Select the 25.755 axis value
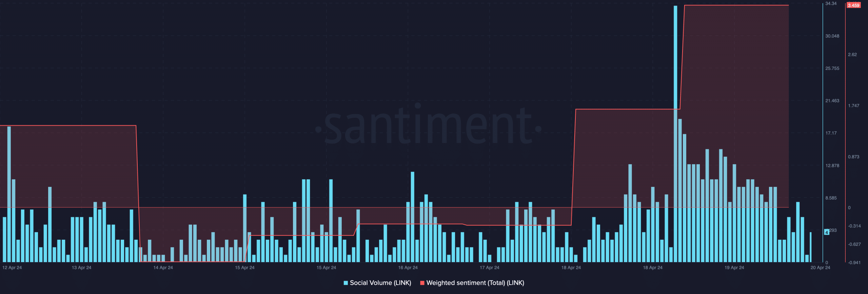Viewport: 868px width, 294px height. click(832, 68)
